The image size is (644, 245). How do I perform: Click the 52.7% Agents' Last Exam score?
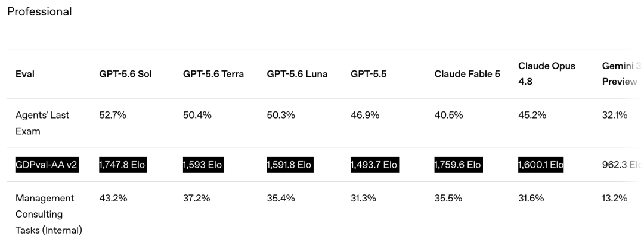pyautogui.click(x=113, y=115)
